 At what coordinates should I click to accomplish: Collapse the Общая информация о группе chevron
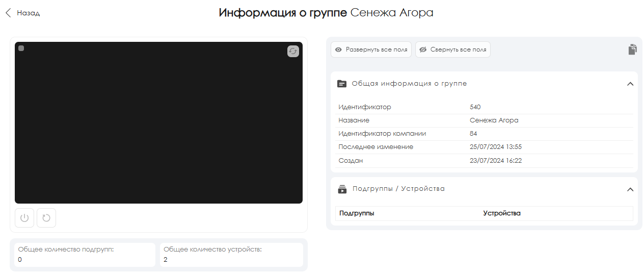pos(630,84)
